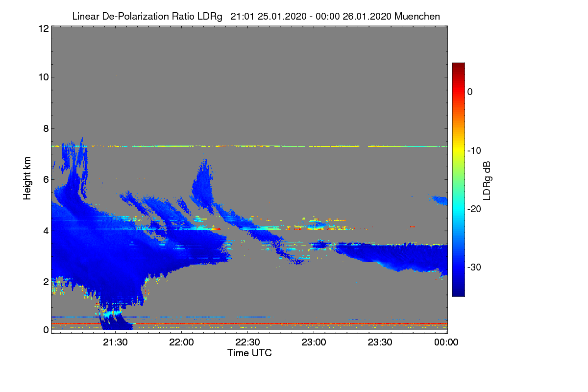This screenshot has width=588, height=392.
Task: Click the height tick label '2'
Action: pyautogui.click(x=45, y=281)
